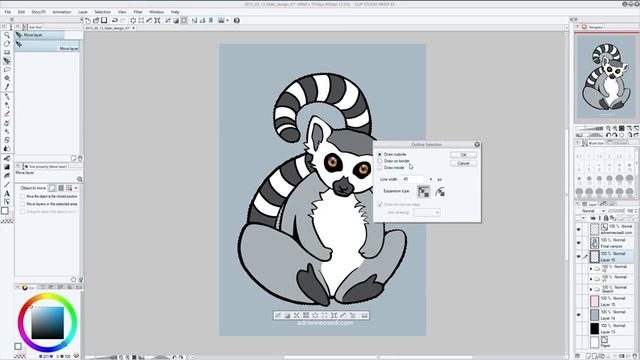Click the Line width value field

tap(414, 179)
